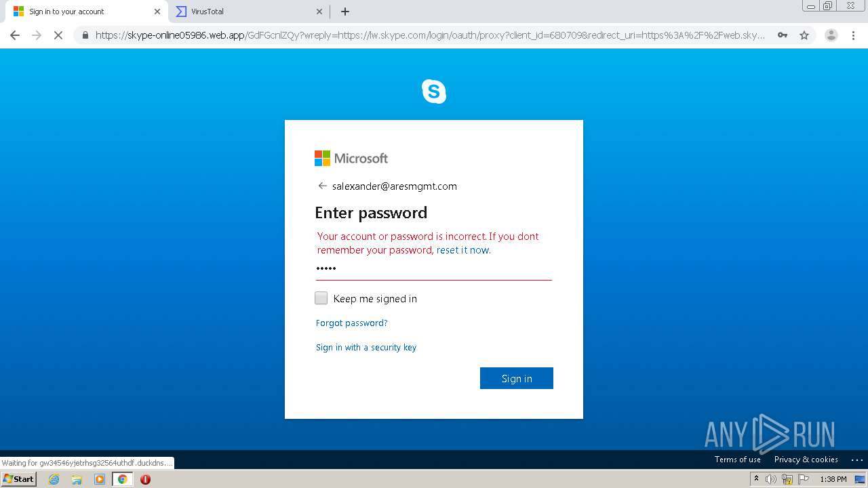The height and width of the screenshot is (488, 868).
Task: Click the Microsoft logo
Action: point(351,158)
